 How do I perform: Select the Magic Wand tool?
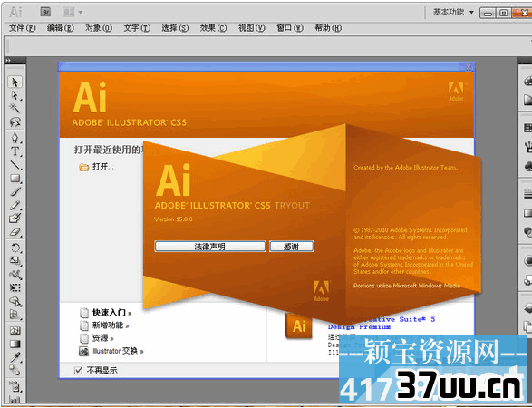pyautogui.click(x=15, y=109)
